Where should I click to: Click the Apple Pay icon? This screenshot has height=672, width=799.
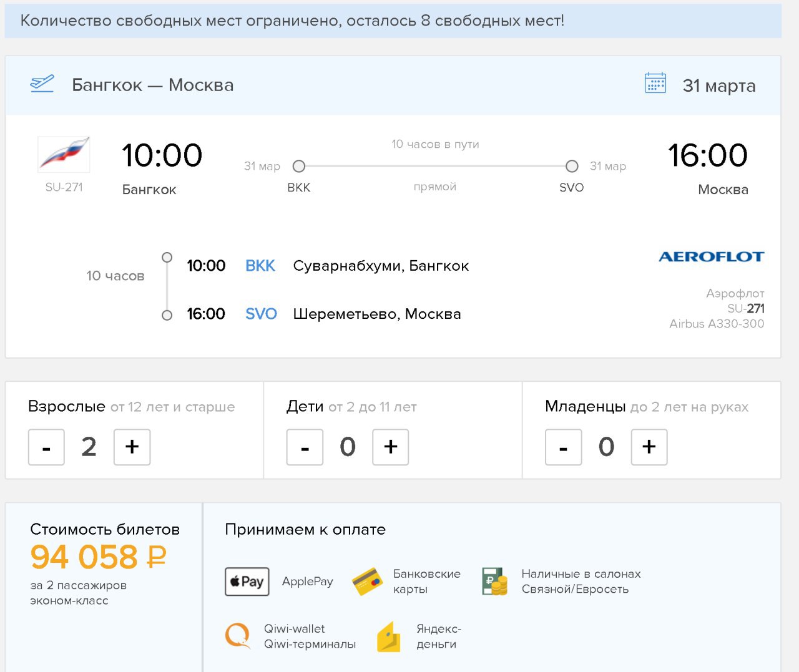coord(247,582)
